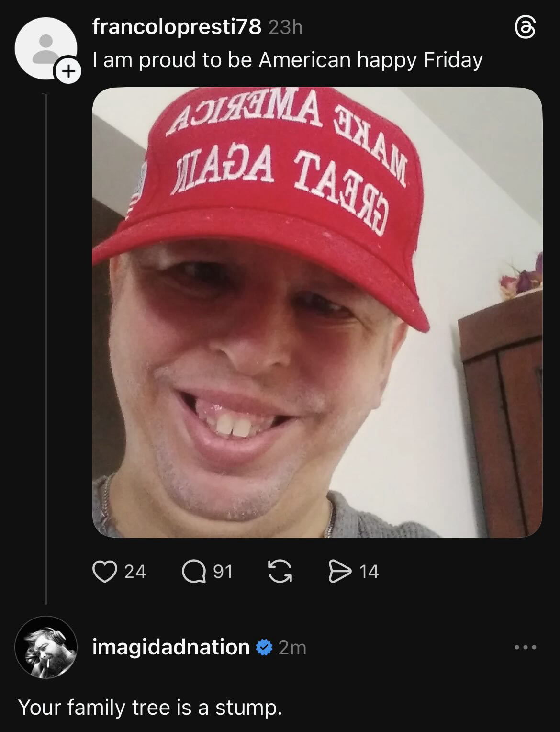The height and width of the screenshot is (732, 560).
Task: Open replies via the comment bubble icon
Action: coord(194,572)
